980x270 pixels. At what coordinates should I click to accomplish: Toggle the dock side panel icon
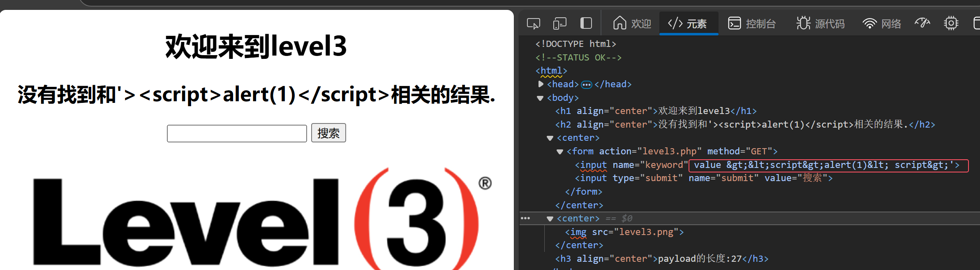(586, 23)
